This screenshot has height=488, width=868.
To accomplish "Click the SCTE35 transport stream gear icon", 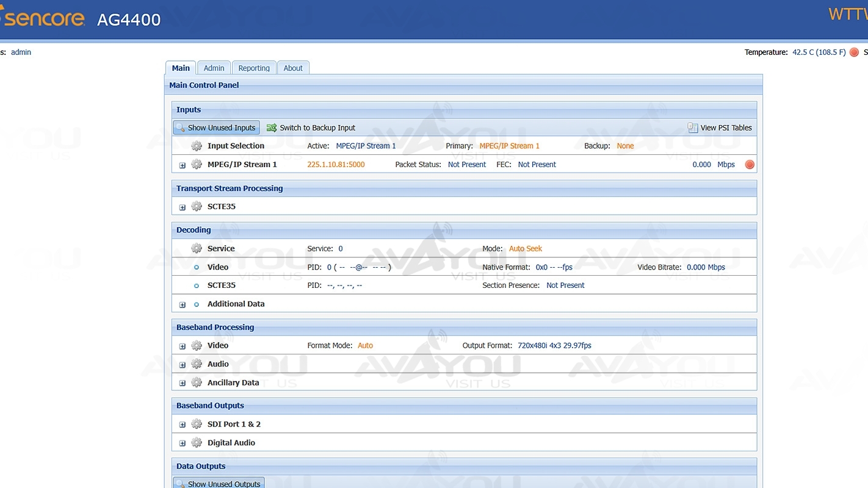I will pos(197,206).
